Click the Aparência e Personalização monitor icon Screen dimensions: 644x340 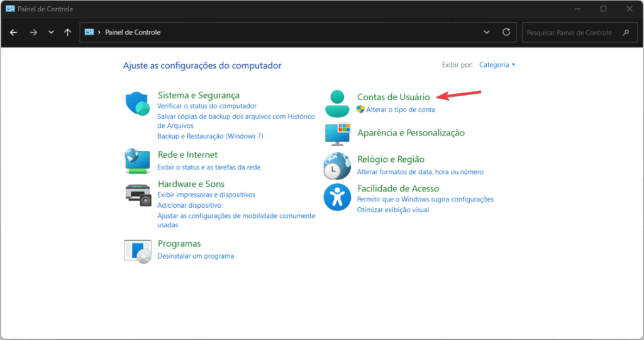coord(338,133)
